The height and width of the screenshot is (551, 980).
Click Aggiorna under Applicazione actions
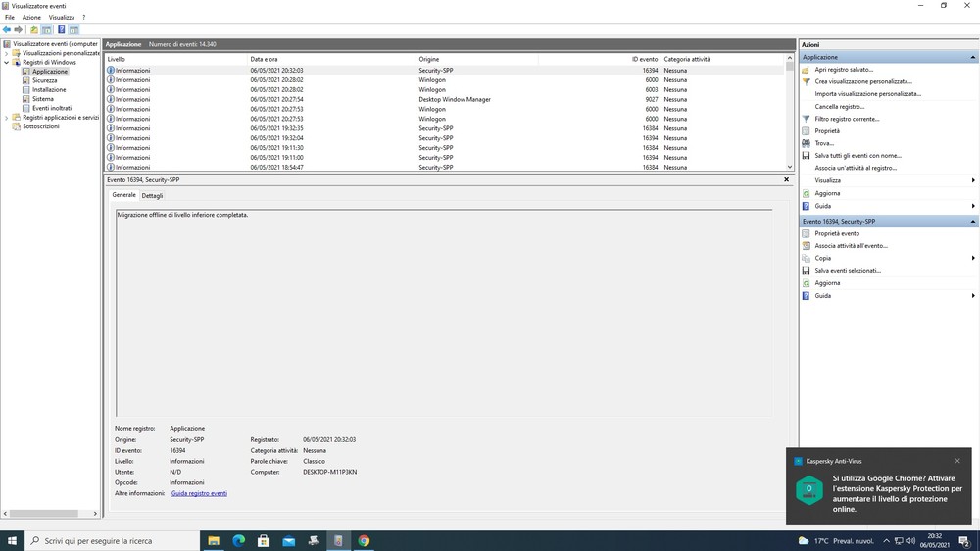click(x=827, y=193)
